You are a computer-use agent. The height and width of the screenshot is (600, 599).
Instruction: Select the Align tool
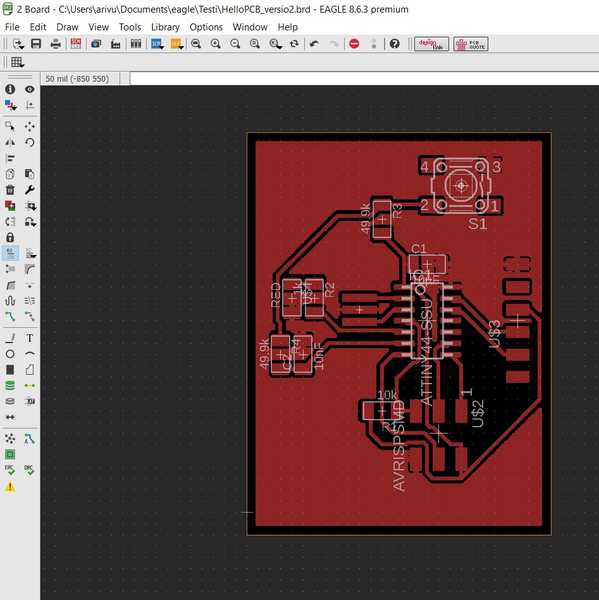pyautogui.click(x=10, y=158)
